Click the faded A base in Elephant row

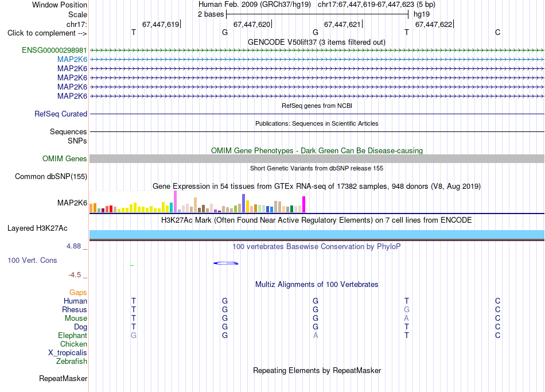coord(316,335)
